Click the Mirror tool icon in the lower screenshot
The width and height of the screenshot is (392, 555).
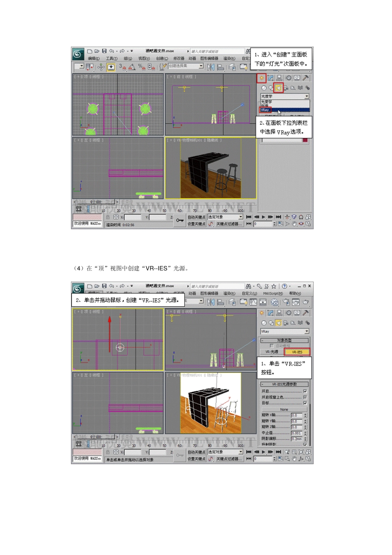tap(211, 302)
